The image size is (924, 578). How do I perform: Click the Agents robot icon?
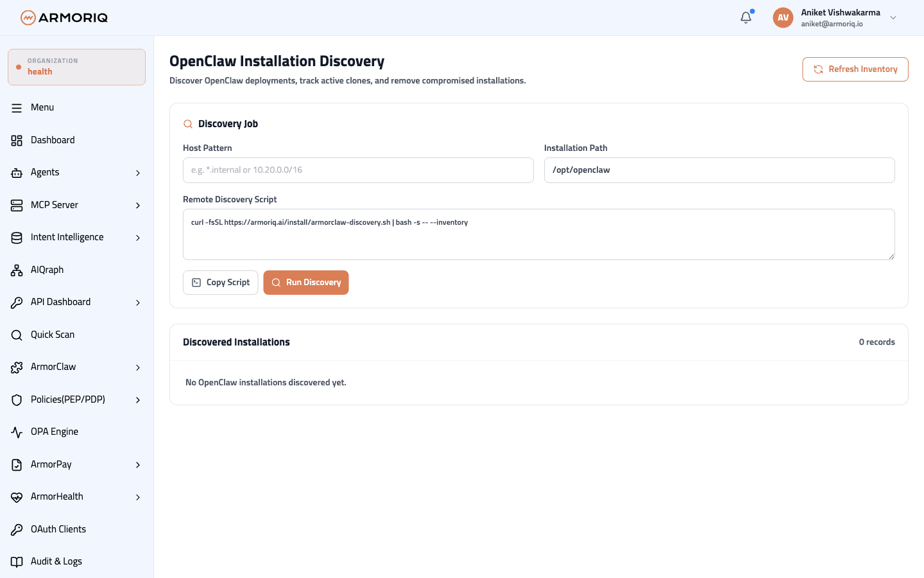pos(17,173)
